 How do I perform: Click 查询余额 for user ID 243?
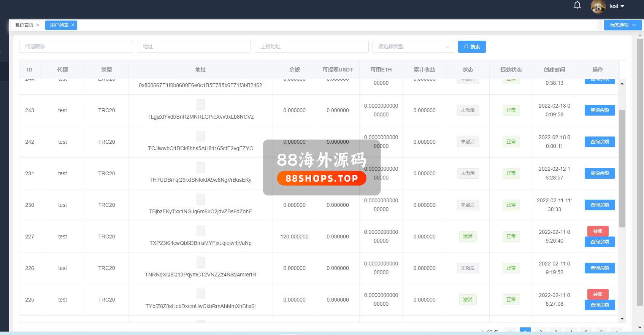[x=600, y=110]
